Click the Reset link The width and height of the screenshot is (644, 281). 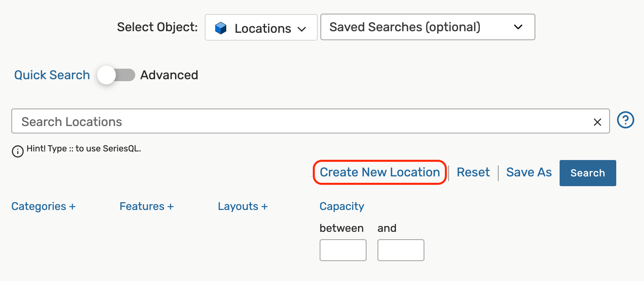[x=473, y=172]
